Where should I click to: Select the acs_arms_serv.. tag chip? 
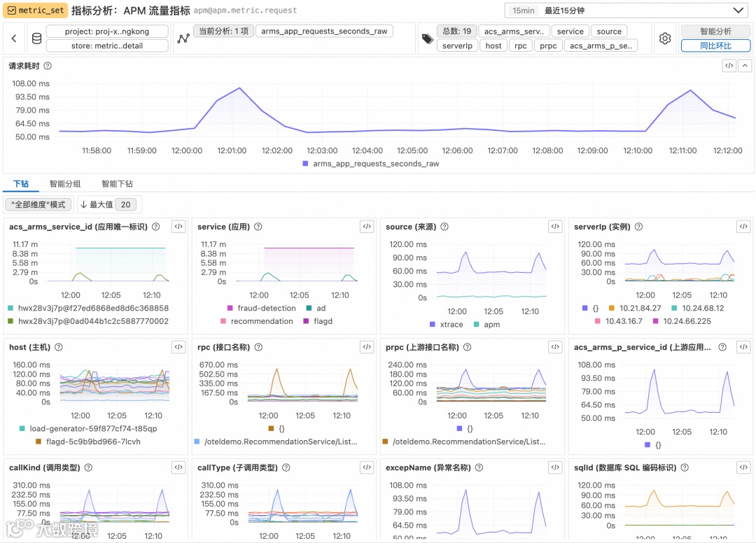[x=514, y=31]
